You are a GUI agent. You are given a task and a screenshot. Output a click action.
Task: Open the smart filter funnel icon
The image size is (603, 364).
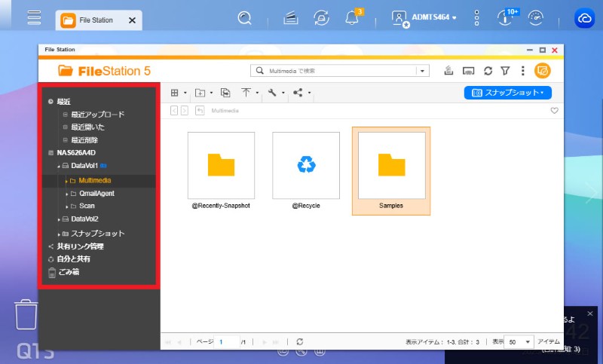[506, 71]
